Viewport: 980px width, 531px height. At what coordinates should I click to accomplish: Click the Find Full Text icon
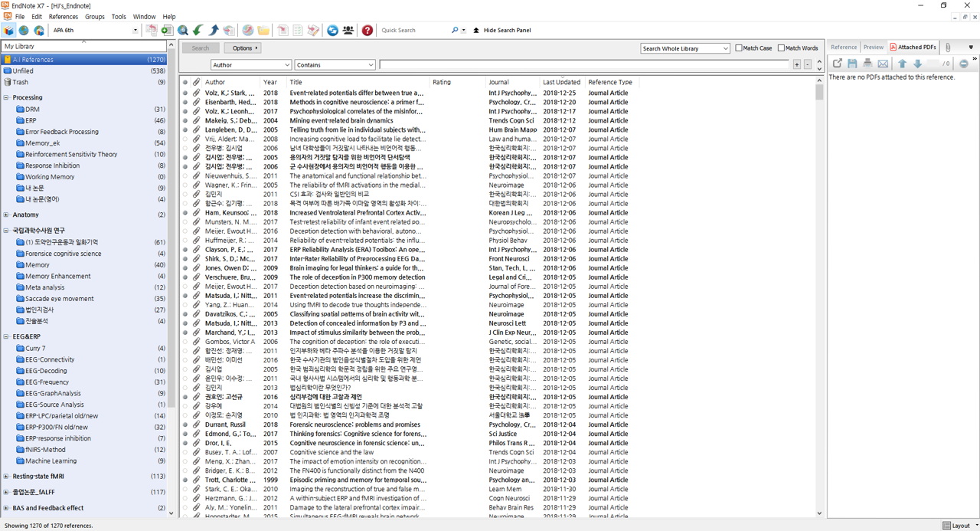(229, 31)
